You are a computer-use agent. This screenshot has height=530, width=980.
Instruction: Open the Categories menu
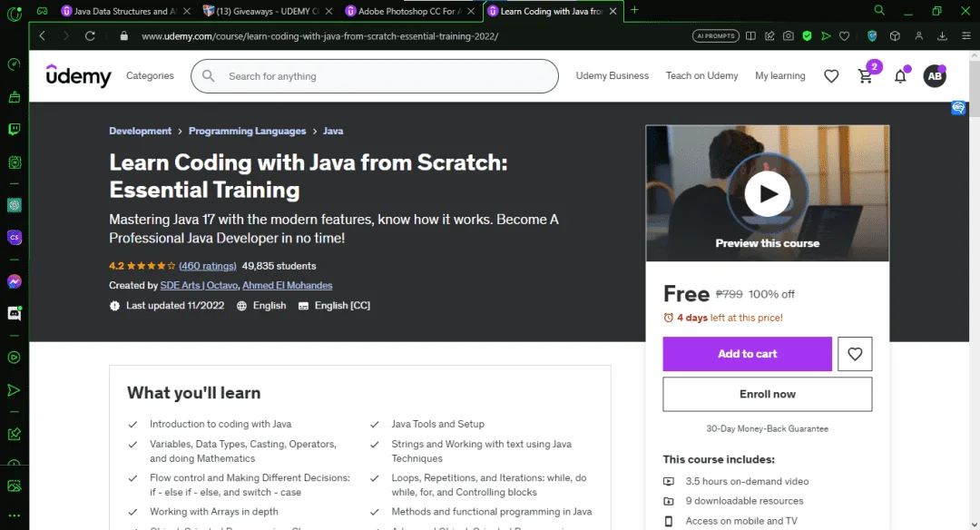click(150, 75)
